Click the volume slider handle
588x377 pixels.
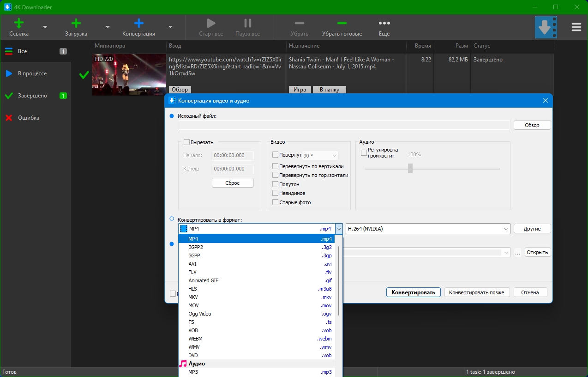point(410,169)
